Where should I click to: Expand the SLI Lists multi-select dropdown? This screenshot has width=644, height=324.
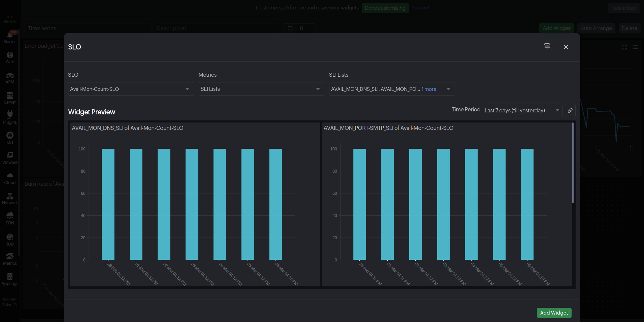click(x=448, y=89)
